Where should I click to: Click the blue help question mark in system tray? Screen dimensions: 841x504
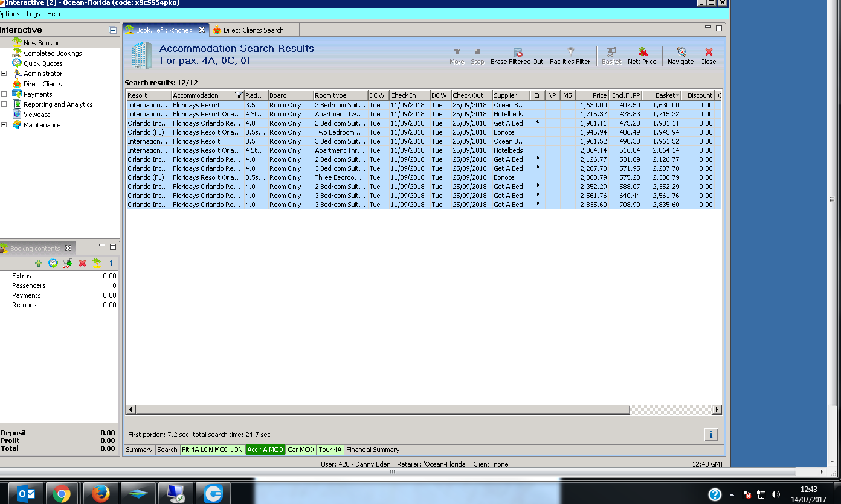(715, 494)
